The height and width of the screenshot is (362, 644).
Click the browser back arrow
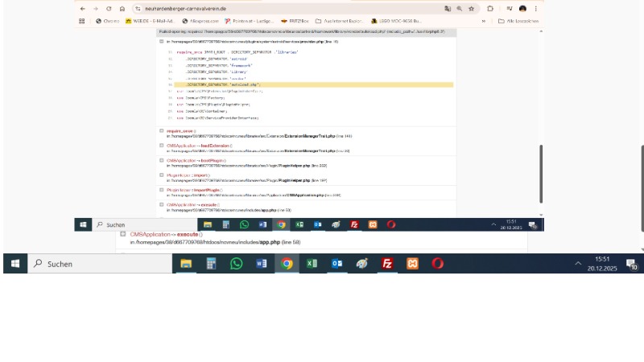pos(83,8)
